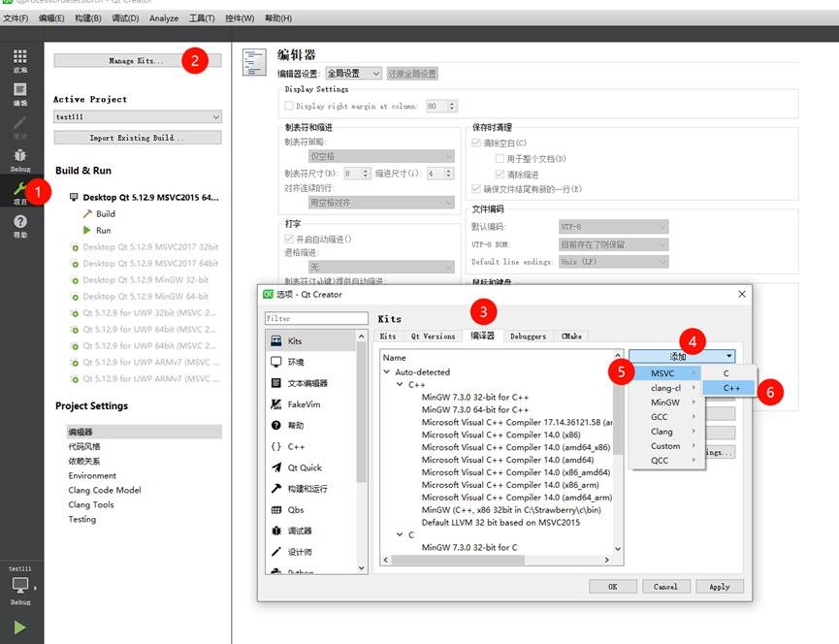
Task: Click Apply in the options dialog
Action: [x=720, y=586]
